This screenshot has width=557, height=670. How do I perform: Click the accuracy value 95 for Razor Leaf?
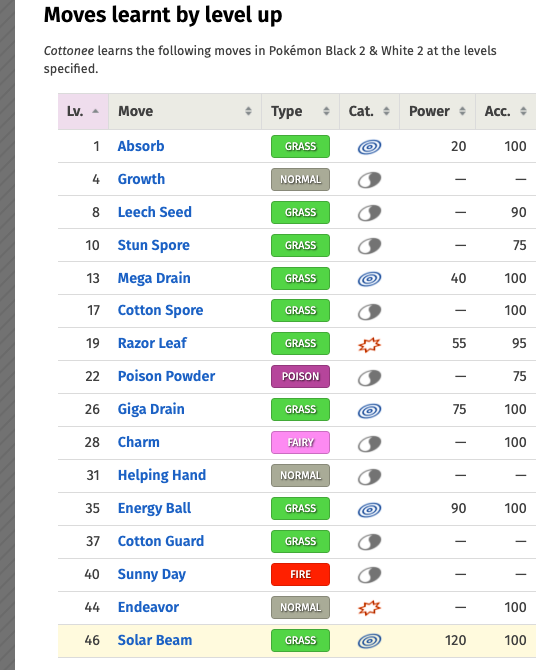(519, 343)
